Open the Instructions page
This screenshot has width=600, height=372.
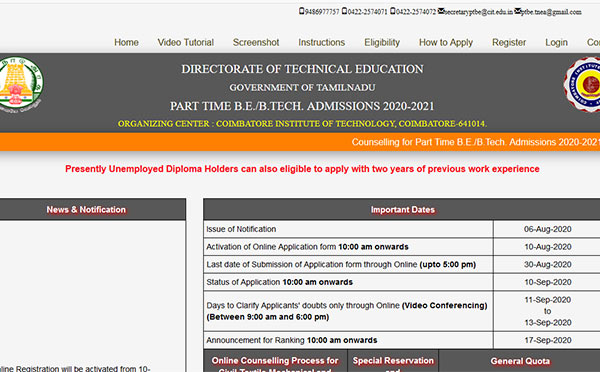(x=322, y=42)
